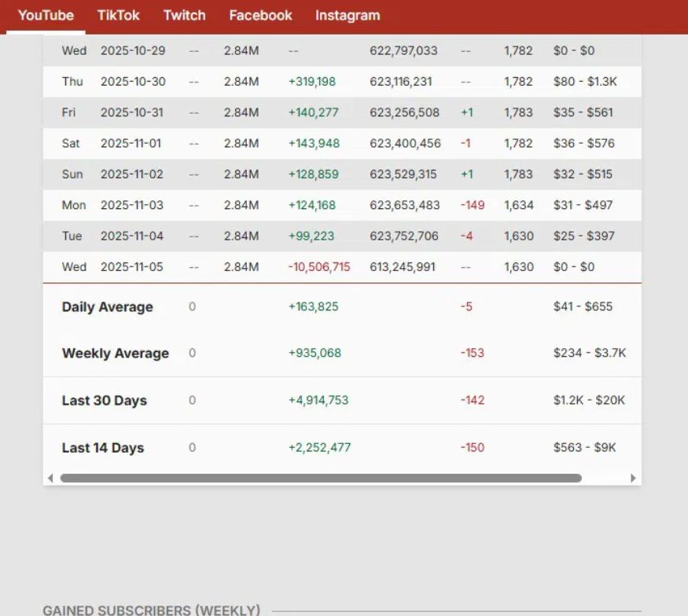This screenshot has height=616, width=688.
Task: Click the +99,223 views gain value
Action: (x=311, y=236)
